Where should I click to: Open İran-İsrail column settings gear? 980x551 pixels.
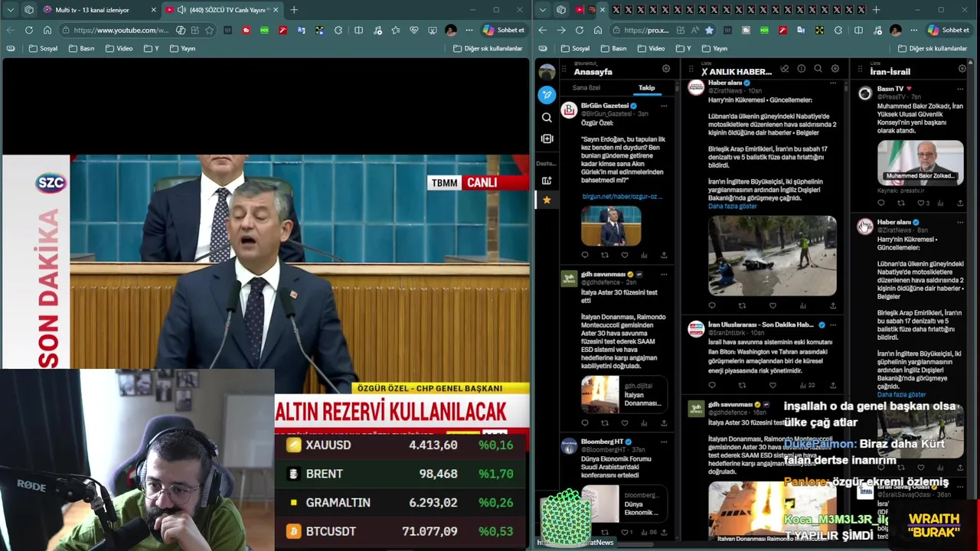(962, 68)
